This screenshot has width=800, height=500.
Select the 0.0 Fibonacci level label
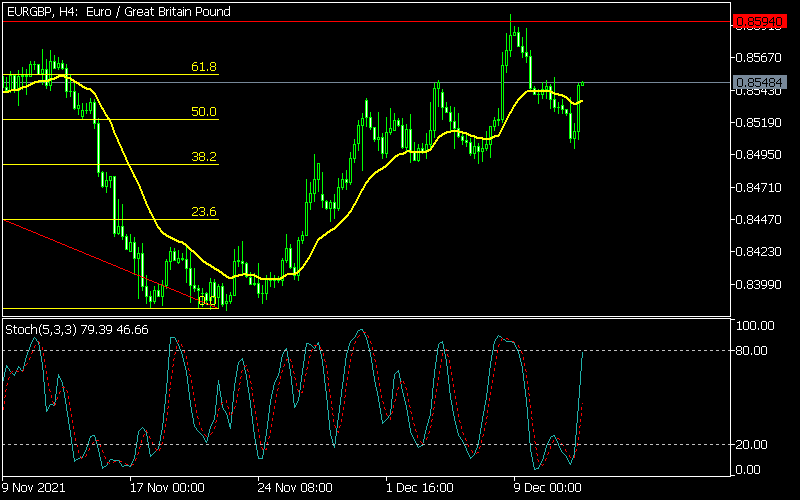[208, 301]
